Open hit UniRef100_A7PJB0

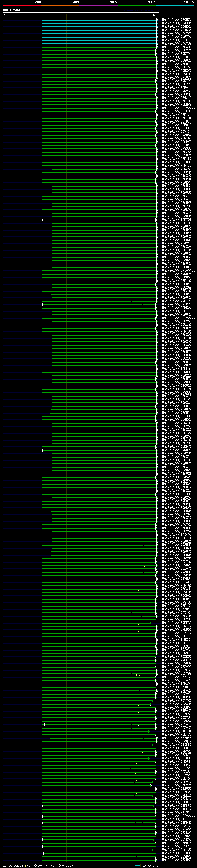pos(176,101)
